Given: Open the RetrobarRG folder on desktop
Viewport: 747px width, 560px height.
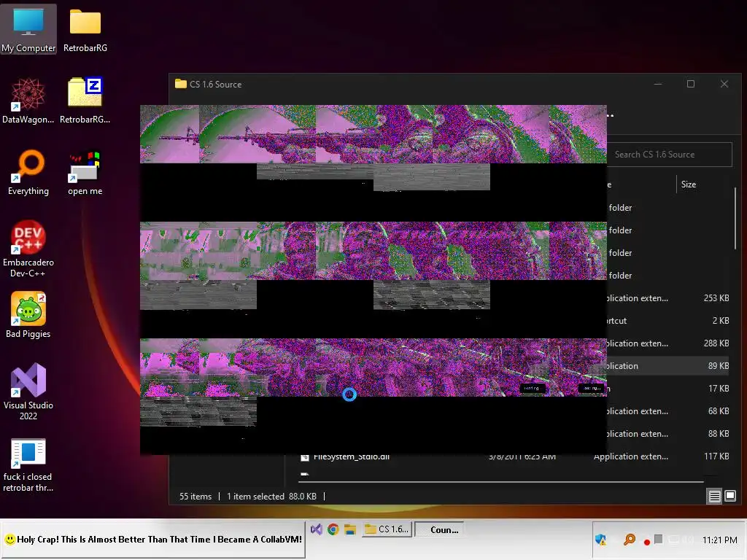Looking at the screenshot, I should (85, 29).
